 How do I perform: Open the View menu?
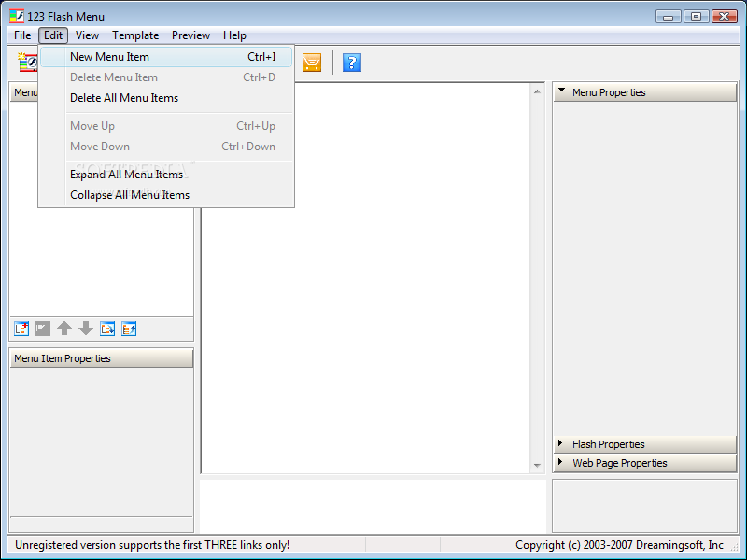(87, 35)
